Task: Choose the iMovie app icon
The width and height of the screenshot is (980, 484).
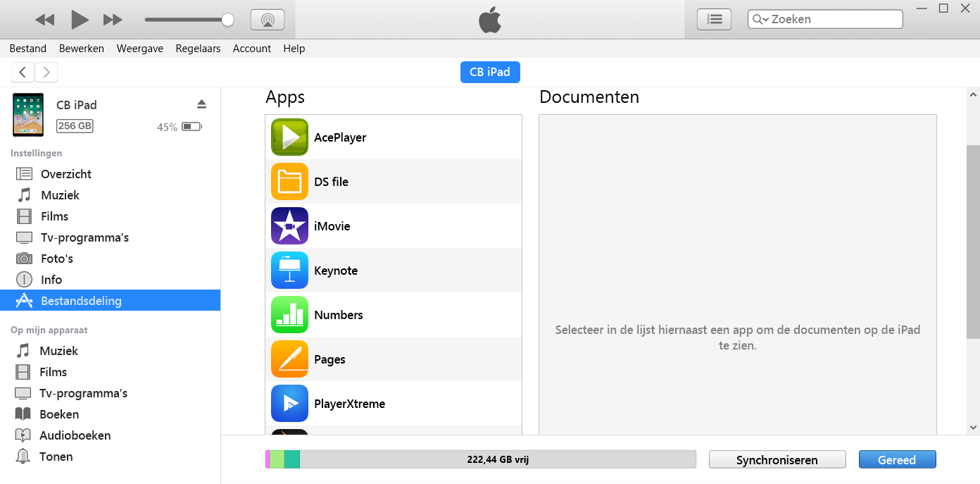Action: (x=289, y=226)
